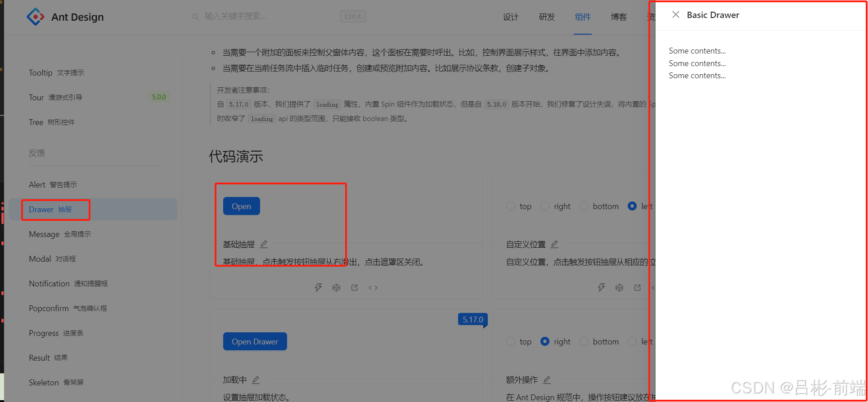CodeSandbox icon under 基础抽屉 demo
Viewport: 868px width, 402px height.
(336, 287)
